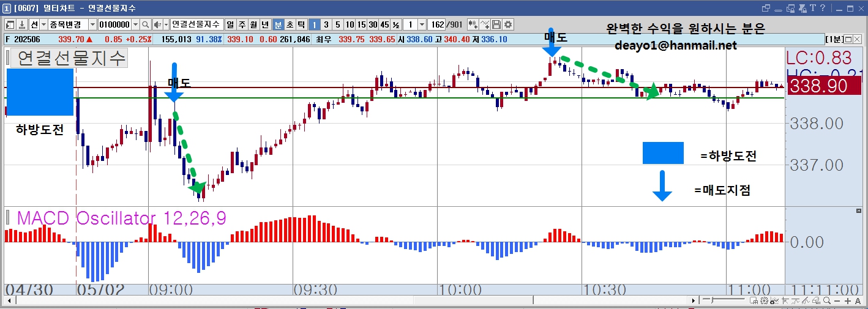Screen dimensions: 868x309
Task: Click the MACD pane small close box
Action: pyautogui.click(x=858, y=210)
